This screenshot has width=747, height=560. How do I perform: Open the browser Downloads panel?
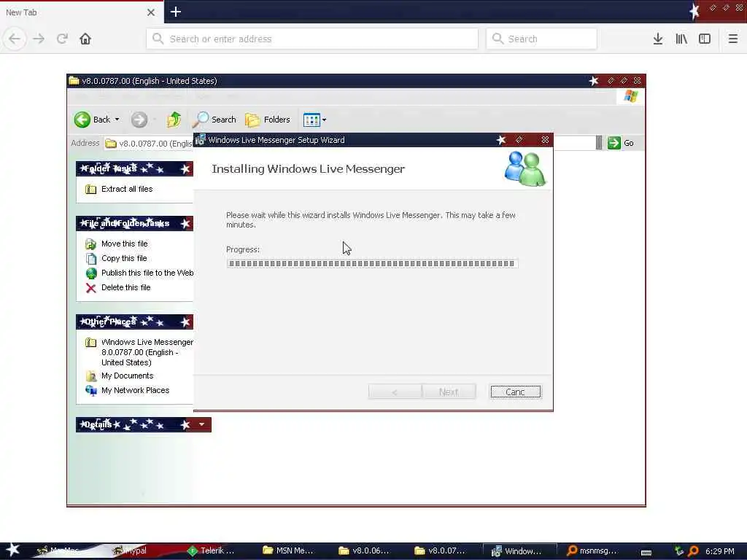[x=658, y=39]
